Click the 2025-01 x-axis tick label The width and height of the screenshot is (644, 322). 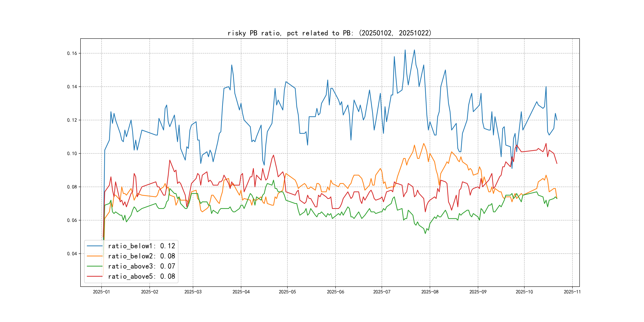[101, 292]
